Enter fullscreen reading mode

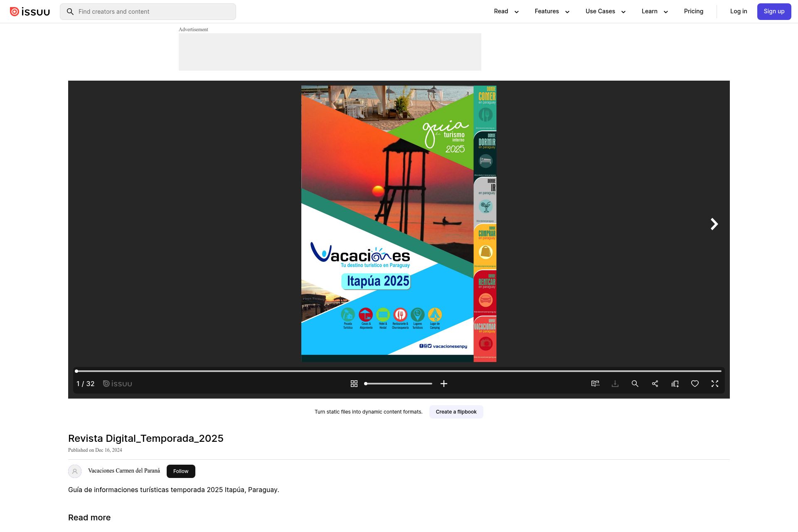(x=715, y=384)
